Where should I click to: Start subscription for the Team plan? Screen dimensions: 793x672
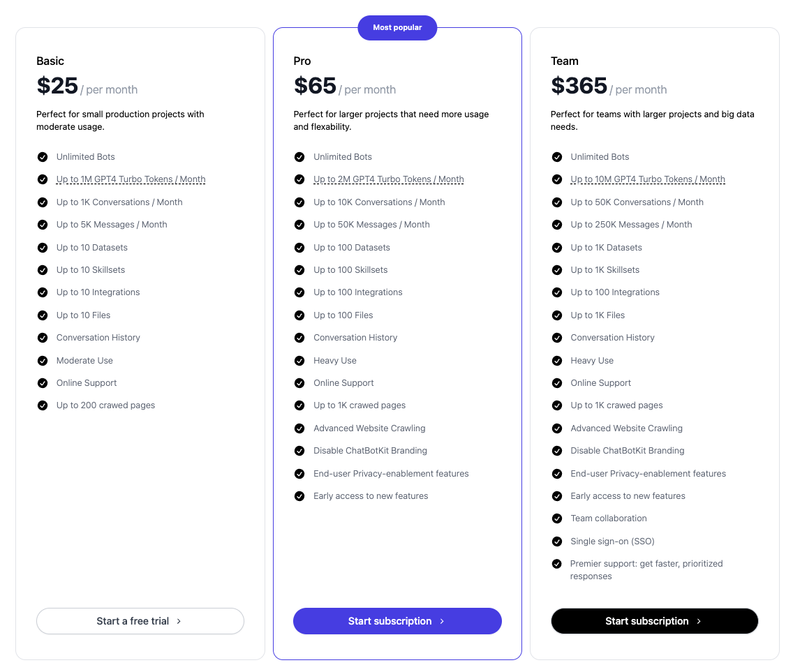pyautogui.click(x=654, y=621)
